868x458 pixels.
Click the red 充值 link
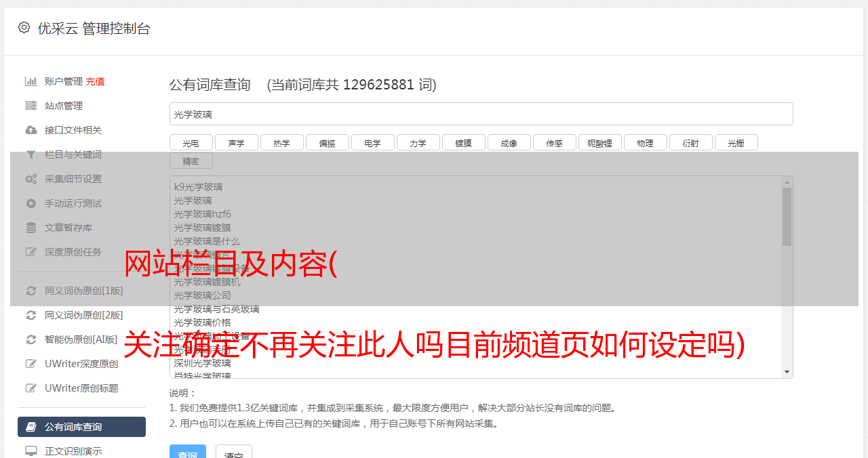95,81
